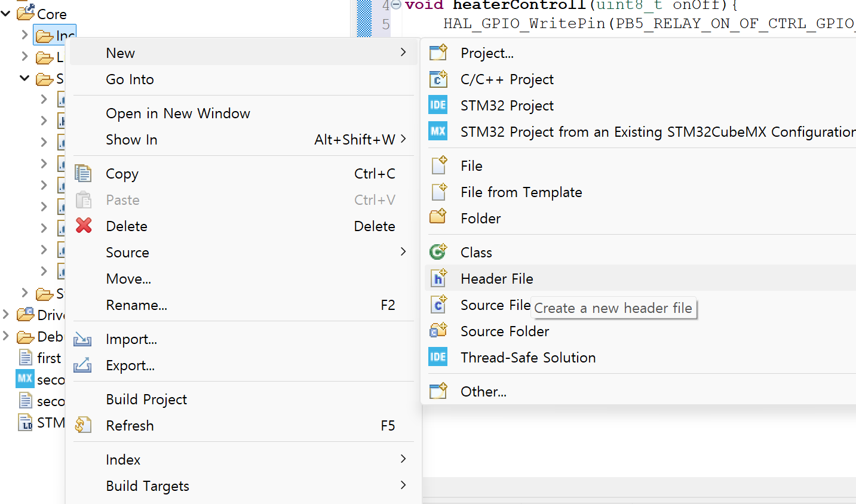Select Header File in New submenu
The image size is (856, 504).
640,278
